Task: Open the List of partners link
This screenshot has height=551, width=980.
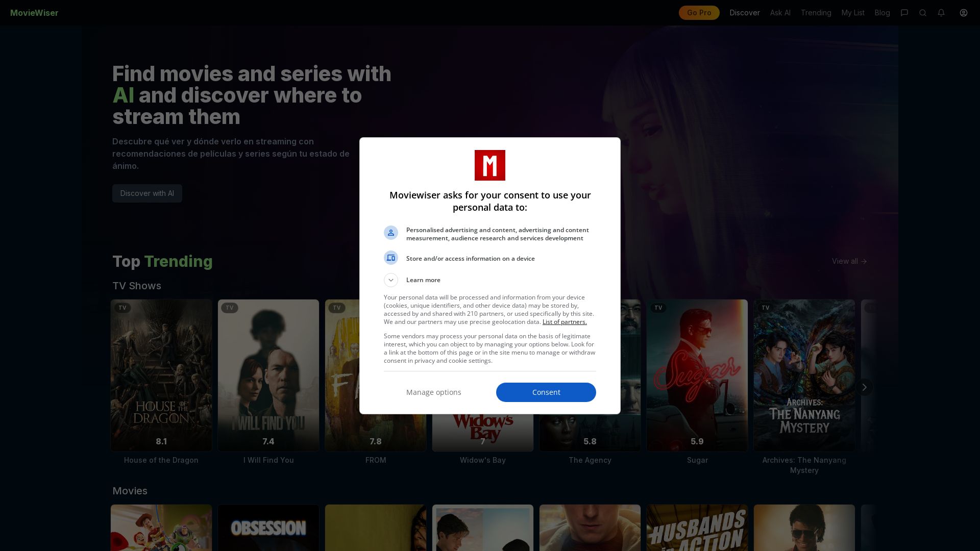Action: [x=565, y=322]
